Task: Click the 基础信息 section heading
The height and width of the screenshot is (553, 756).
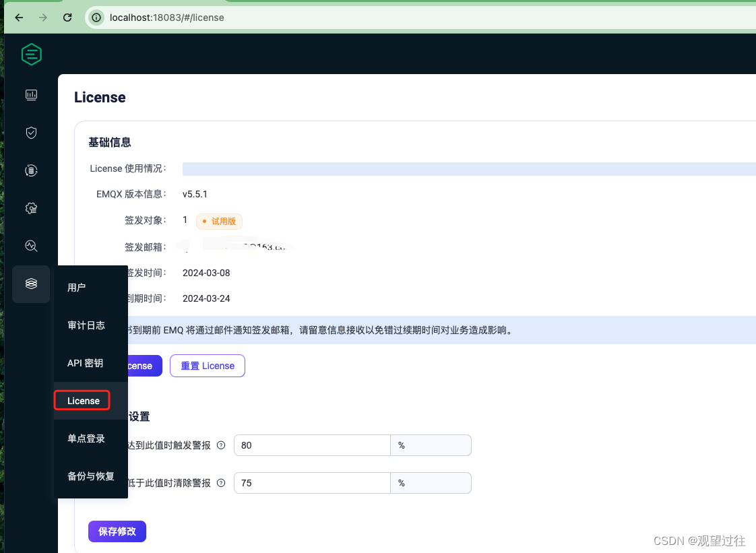Action: 110,142
